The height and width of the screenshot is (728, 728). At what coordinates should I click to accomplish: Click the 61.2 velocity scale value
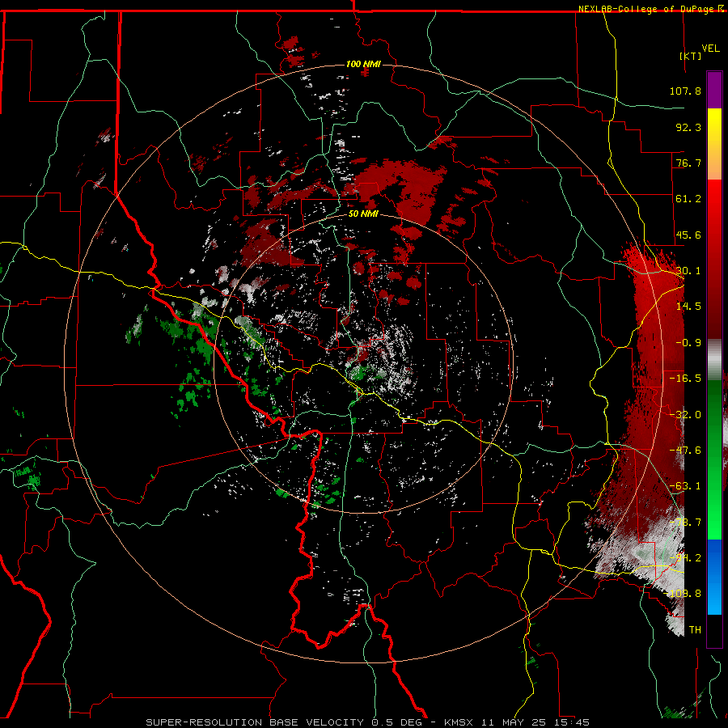coord(688,199)
